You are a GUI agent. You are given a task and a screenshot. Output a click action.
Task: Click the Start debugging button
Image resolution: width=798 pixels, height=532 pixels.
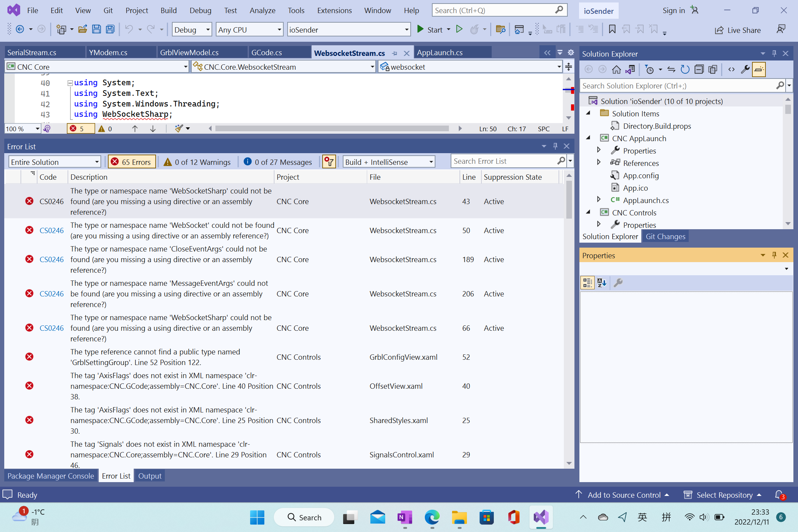(x=430, y=29)
